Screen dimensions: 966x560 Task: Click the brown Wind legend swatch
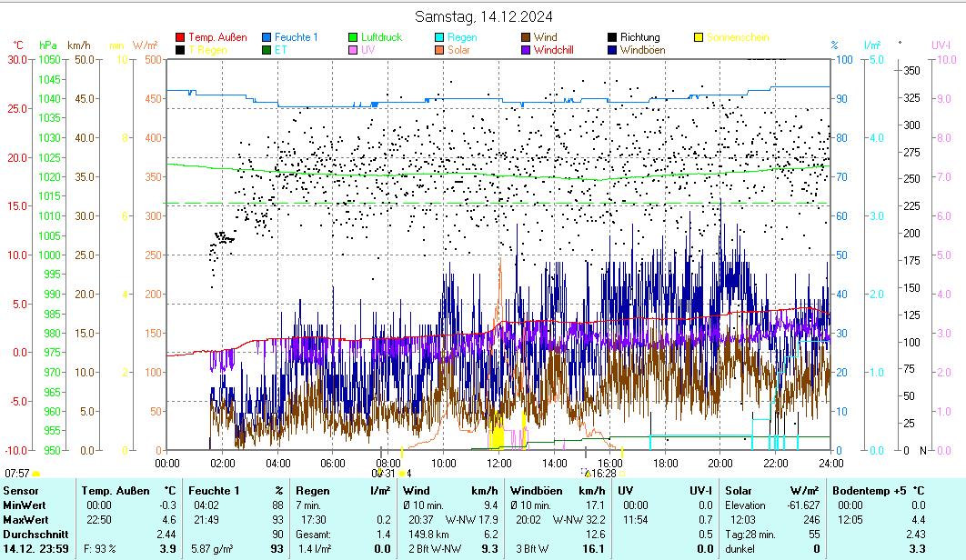tap(526, 37)
